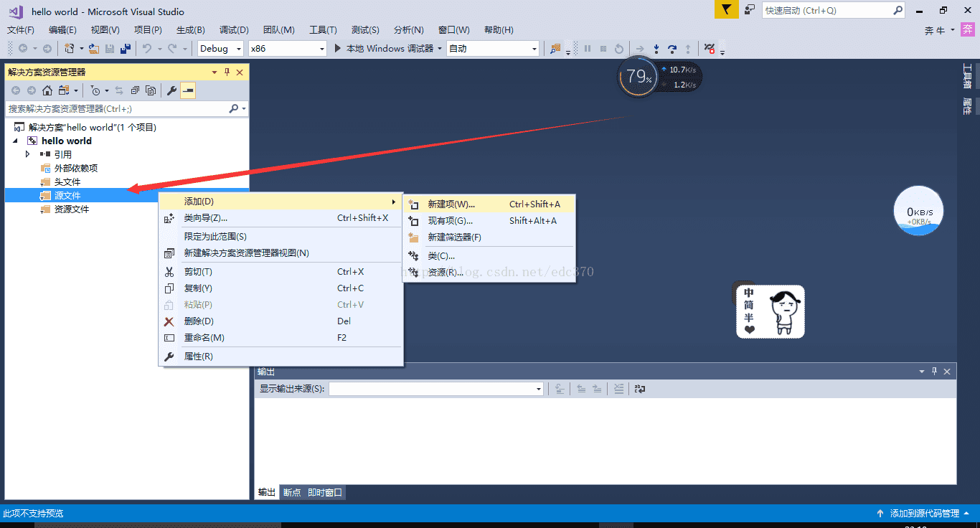Open the 生成(B) menu
The width and height of the screenshot is (980, 528).
pos(191,30)
